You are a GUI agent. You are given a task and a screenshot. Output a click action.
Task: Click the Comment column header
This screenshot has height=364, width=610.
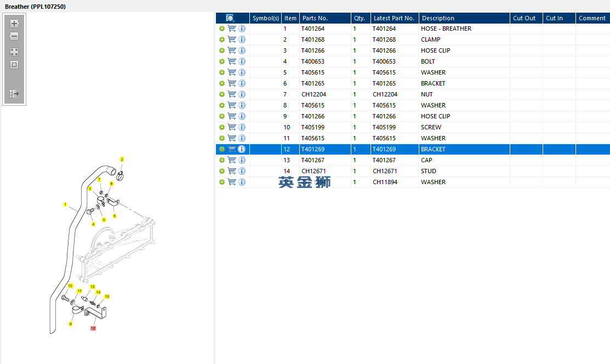point(592,18)
